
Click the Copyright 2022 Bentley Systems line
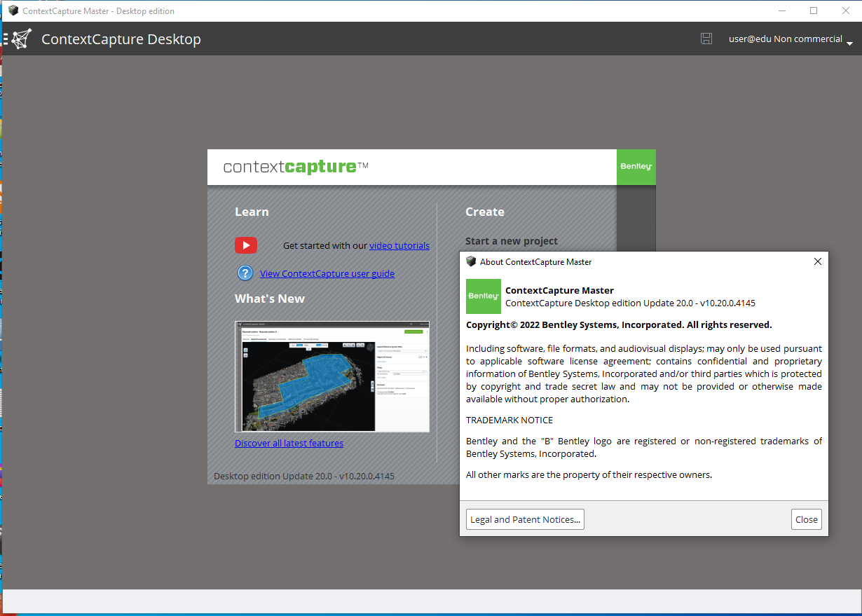pyautogui.click(x=619, y=325)
